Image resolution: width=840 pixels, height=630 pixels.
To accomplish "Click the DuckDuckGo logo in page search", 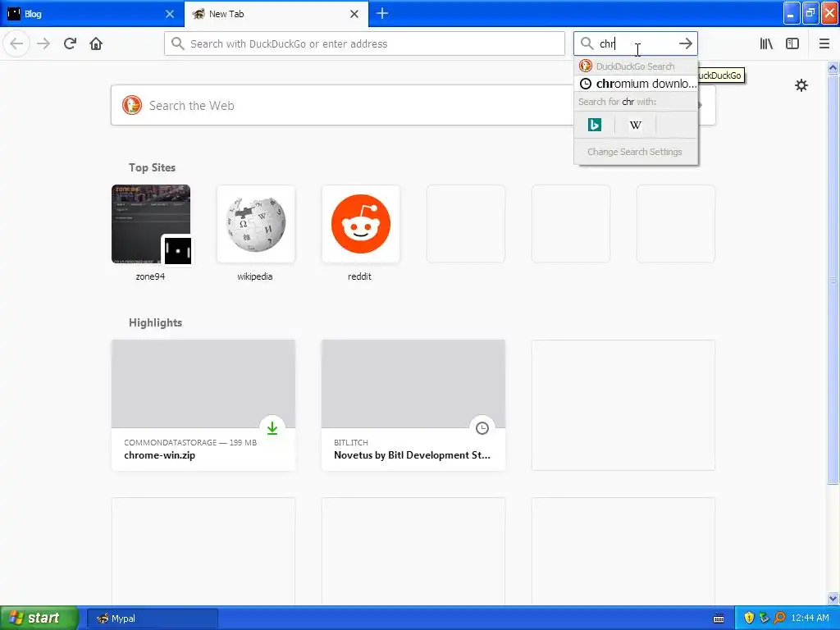I will point(132,105).
